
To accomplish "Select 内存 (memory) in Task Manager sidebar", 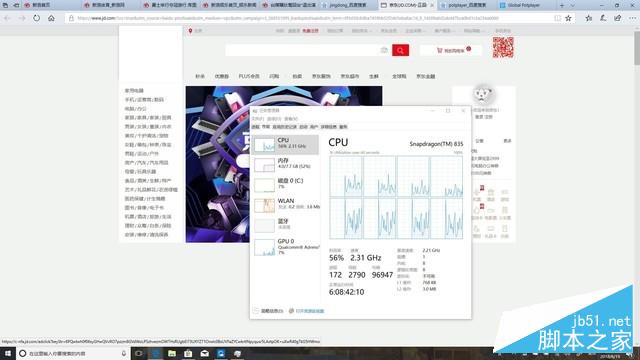I will [x=285, y=164].
